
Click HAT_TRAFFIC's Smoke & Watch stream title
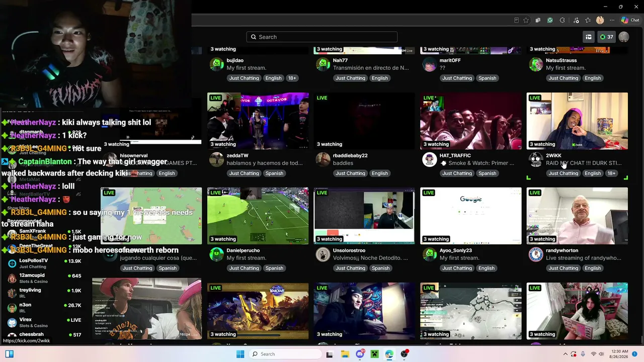[x=477, y=163]
